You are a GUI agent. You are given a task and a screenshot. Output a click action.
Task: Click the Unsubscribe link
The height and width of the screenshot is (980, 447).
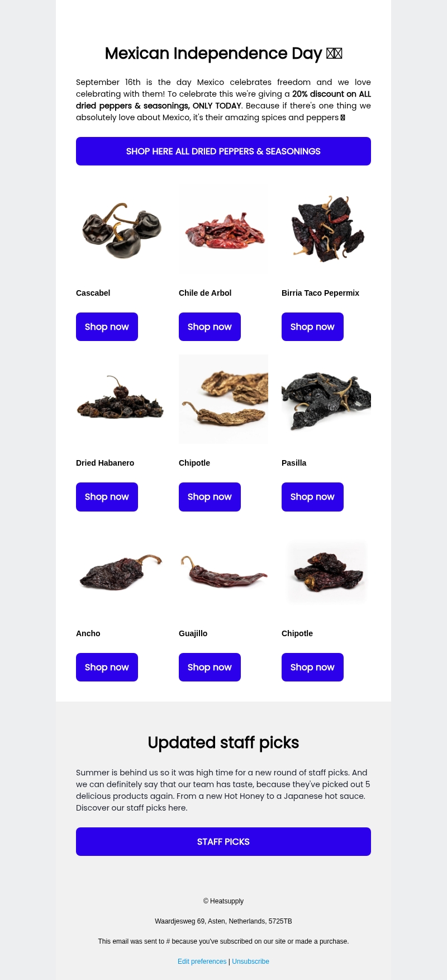(x=250, y=962)
